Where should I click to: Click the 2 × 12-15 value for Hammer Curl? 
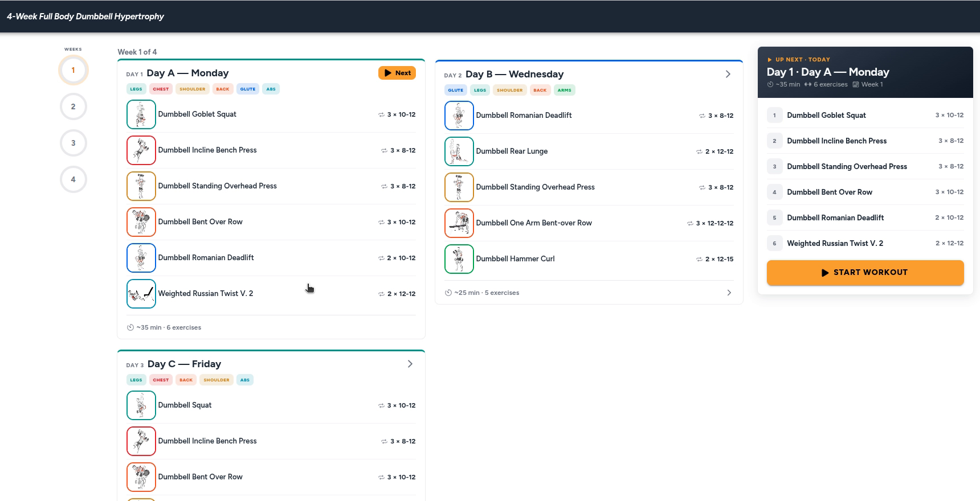point(719,259)
